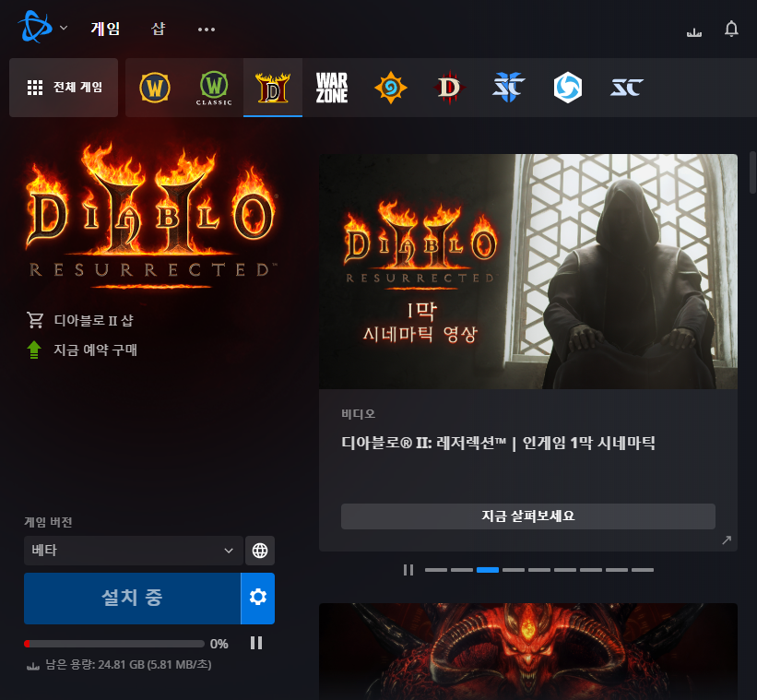The image size is (757, 700).
Task: Jump to eighth carousel slide indicator
Action: click(x=617, y=570)
